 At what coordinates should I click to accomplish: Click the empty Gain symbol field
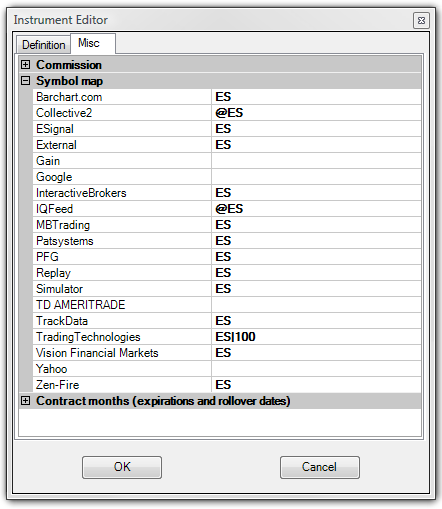(316, 161)
